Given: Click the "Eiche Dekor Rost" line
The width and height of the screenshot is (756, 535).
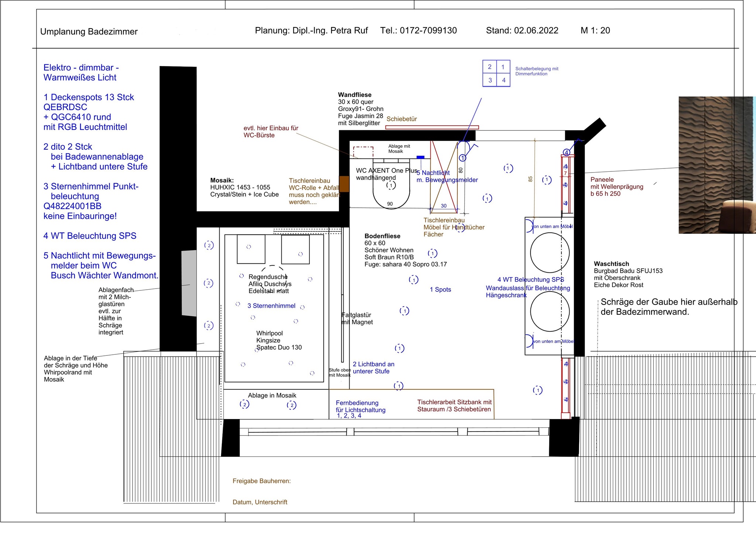Looking at the screenshot, I should click(x=618, y=285).
